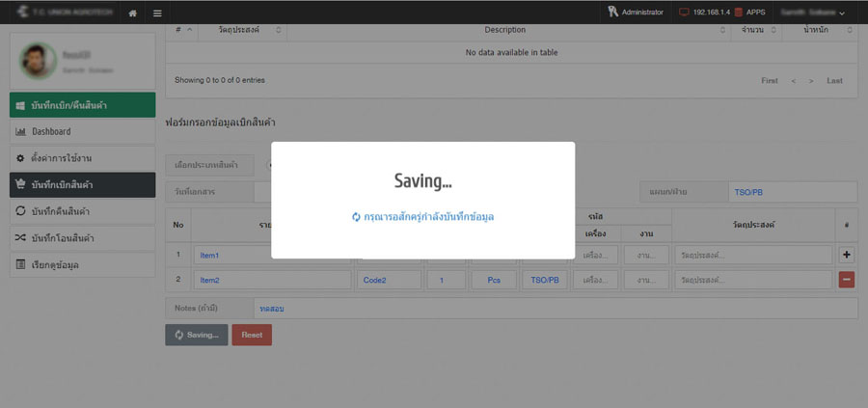868x408 pixels.
Task: Open the Dashboard menu item
Action: pos(83,132)
